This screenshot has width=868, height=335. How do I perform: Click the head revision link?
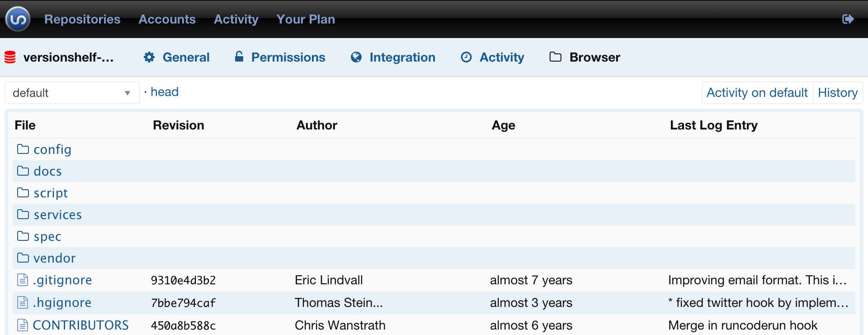point(165,92)
